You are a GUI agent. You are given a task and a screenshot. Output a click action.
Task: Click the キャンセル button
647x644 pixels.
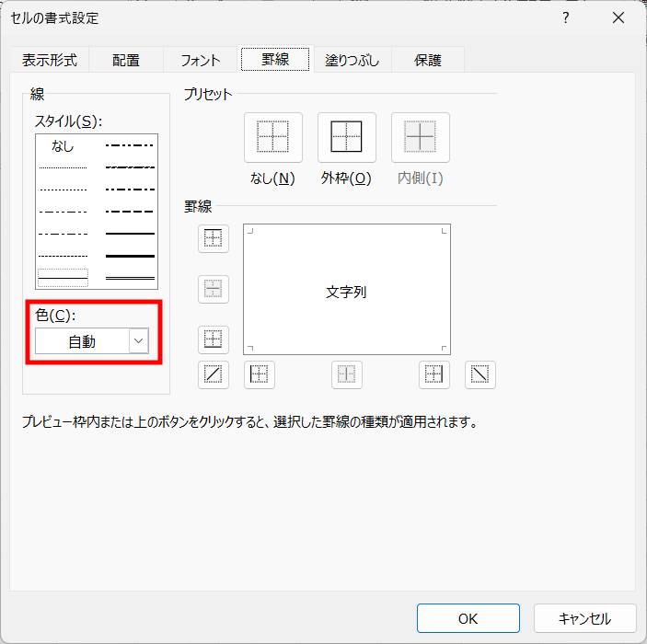[584, 618]
